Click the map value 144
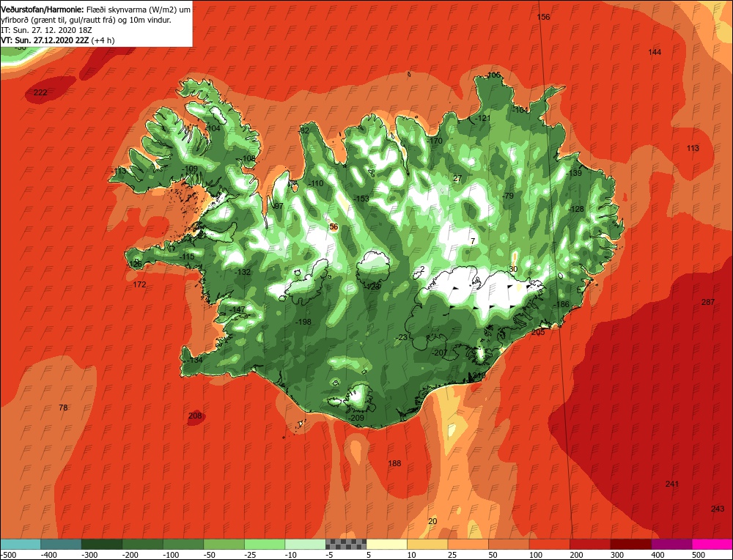This screenshot has height=560, width=733. click(x=655, y=52)
